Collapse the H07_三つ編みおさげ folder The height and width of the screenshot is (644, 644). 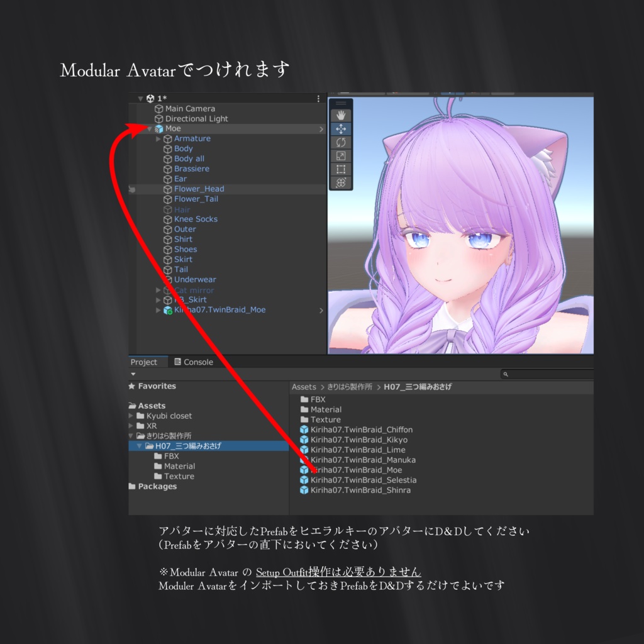pyautogui.click(x=139, y=446)
